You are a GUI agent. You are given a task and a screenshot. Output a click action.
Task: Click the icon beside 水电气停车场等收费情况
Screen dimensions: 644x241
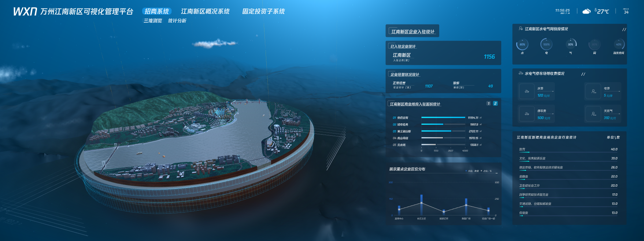(521, 73)
